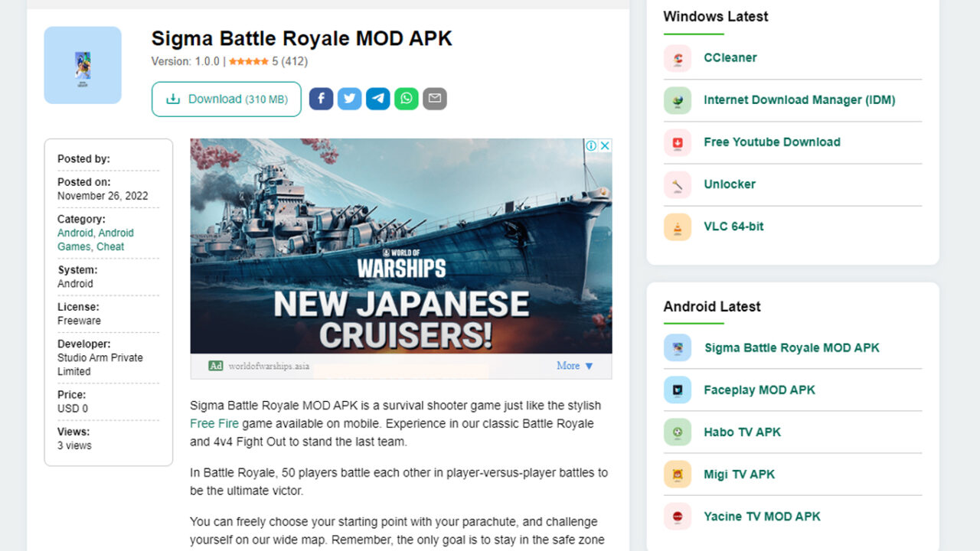Viewport: 980px width, 551px height.
Task: Share by email using envelope icon
Action: (435, 98)
